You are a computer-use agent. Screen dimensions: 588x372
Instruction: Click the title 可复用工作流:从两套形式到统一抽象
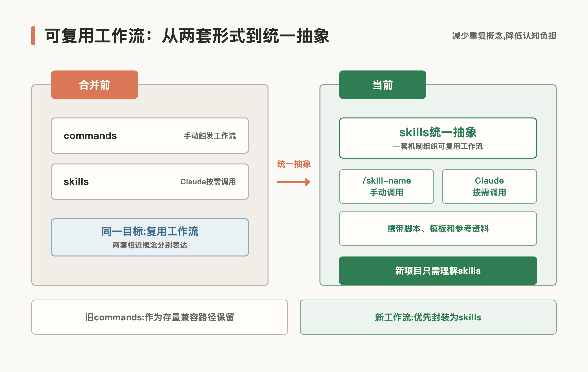pos(187,36)
